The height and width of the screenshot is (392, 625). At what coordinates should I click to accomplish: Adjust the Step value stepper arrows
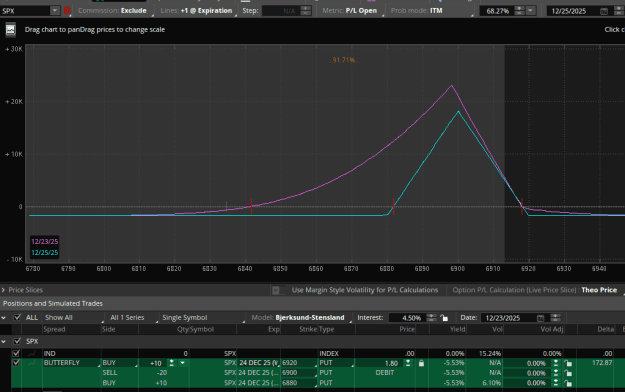(306, 11)
